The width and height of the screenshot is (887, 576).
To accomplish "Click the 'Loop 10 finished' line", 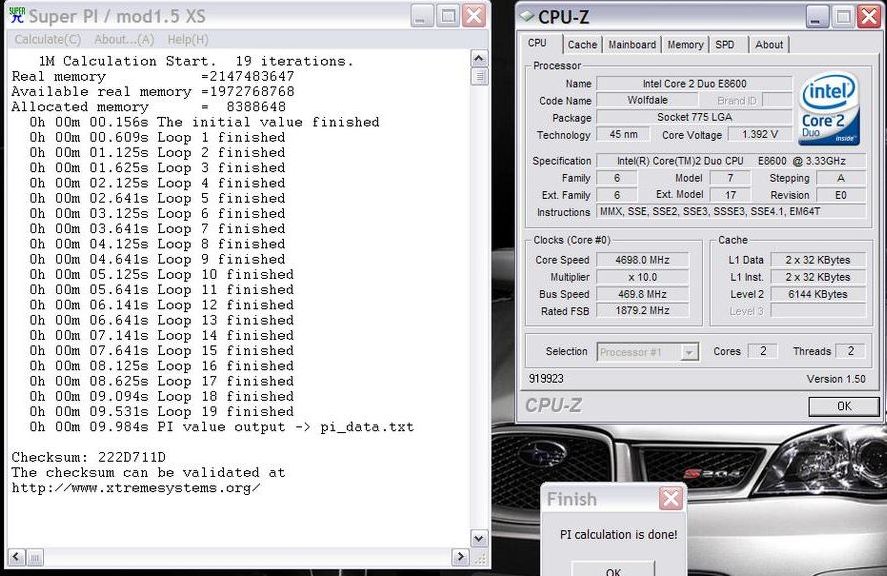I will [x=162, y=274].
